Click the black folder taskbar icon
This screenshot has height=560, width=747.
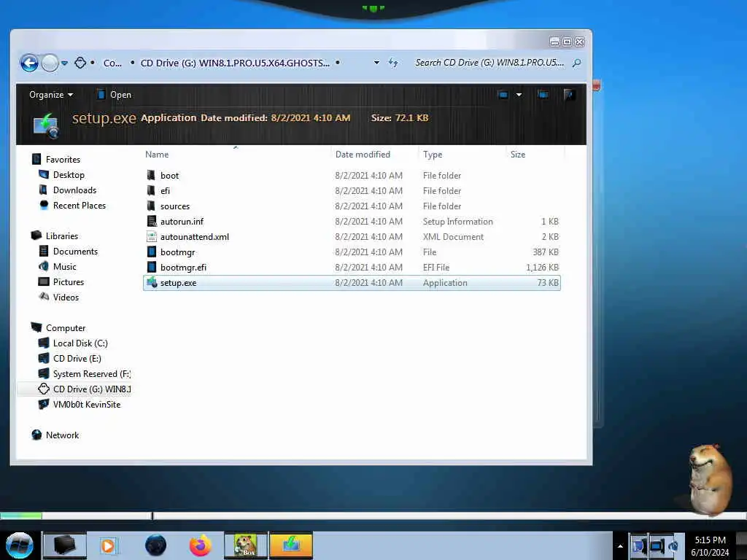(x=65, y=545)
